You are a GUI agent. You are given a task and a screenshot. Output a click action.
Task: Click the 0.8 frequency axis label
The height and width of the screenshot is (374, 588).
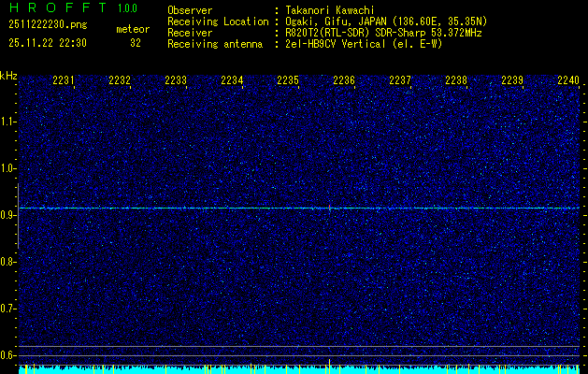pos(7,262)
